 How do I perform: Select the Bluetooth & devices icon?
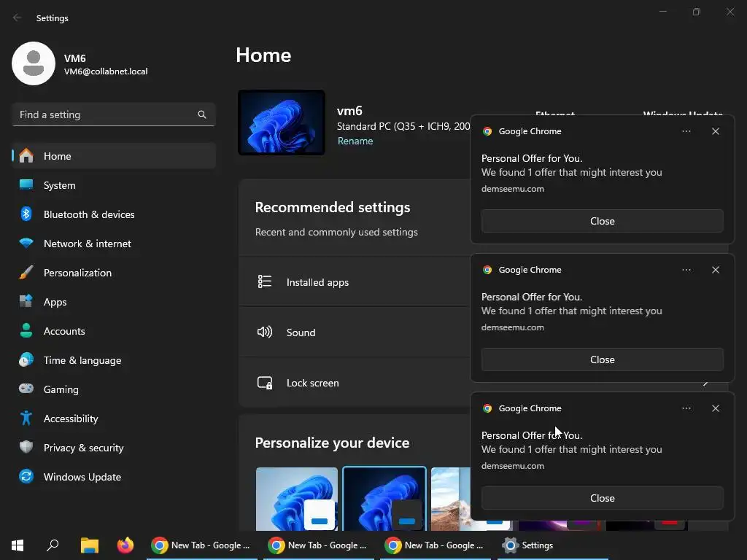(x=26, y=214)
